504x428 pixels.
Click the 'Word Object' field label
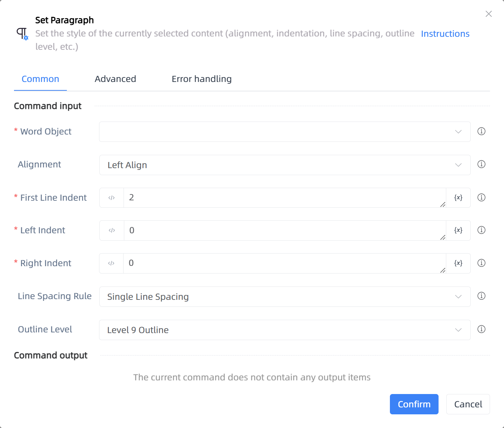pyautogui.click(x=46, y=132)
